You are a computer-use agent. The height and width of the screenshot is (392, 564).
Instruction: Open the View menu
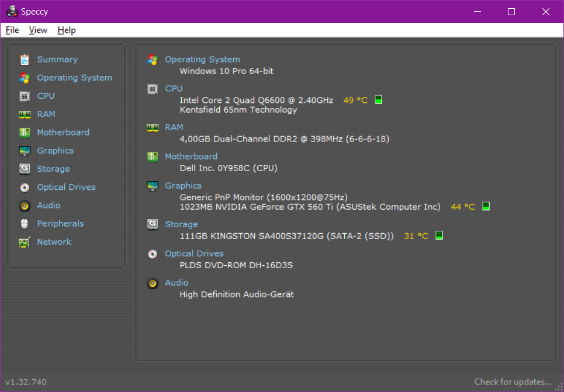(38, 30)
